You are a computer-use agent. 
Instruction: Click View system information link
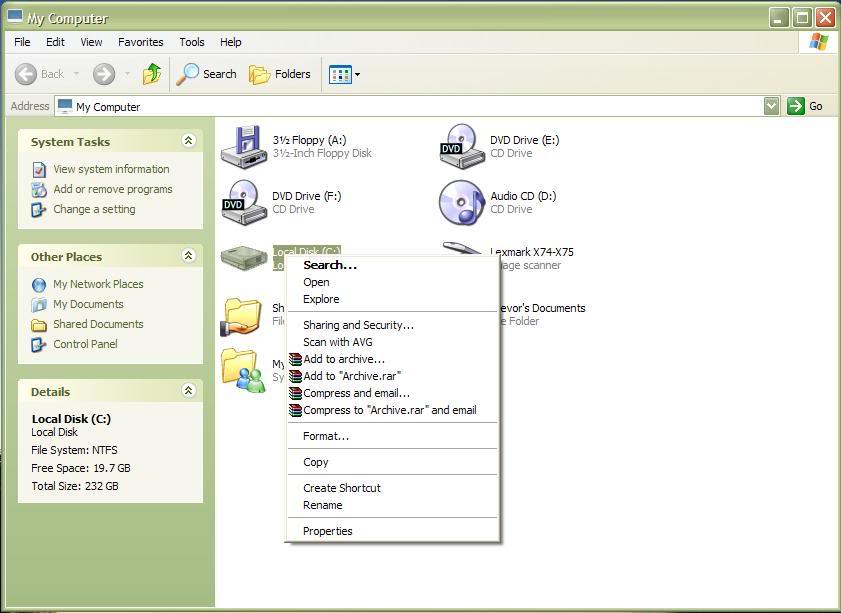110,169
